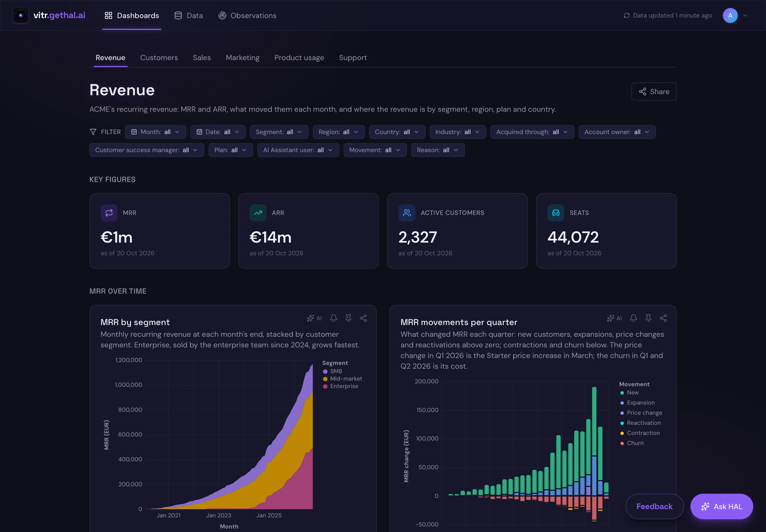Open the Segment filter dropdown
Image resolution: width=766 pixels, height=532 pixels.
point(279,132)
